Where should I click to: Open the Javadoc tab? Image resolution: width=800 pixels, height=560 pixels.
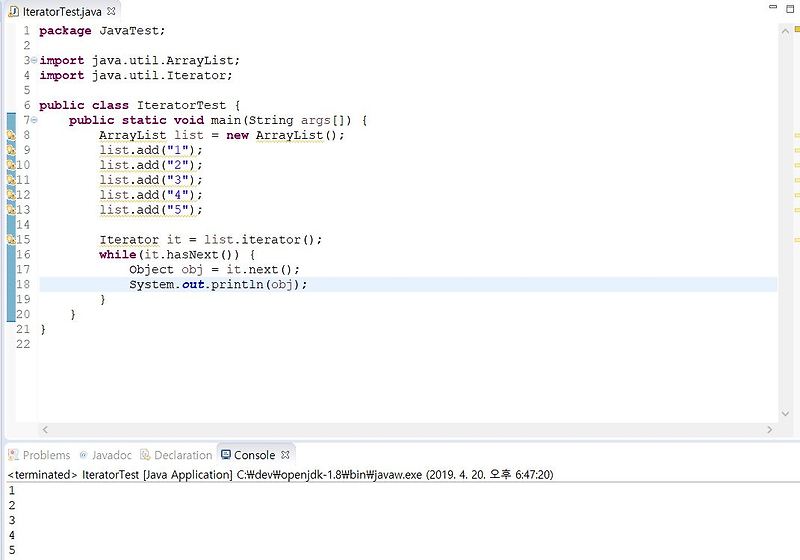point(106,455)
